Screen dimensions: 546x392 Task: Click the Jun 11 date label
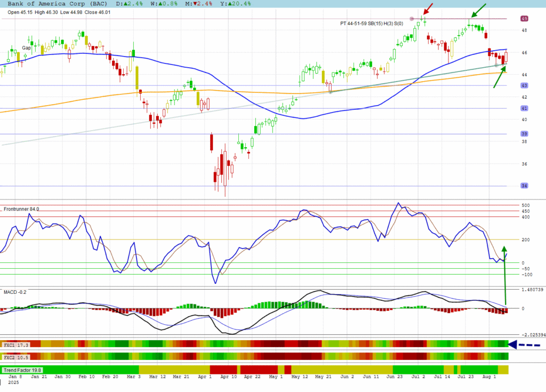pos(371,377)
